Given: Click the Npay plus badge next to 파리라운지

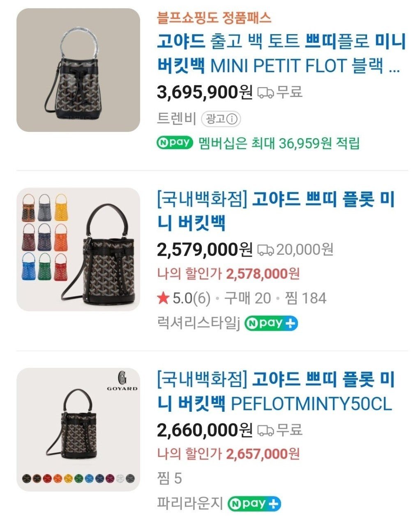Looking at the screenshot, I should pyautogui.click(x=254, y=503).
